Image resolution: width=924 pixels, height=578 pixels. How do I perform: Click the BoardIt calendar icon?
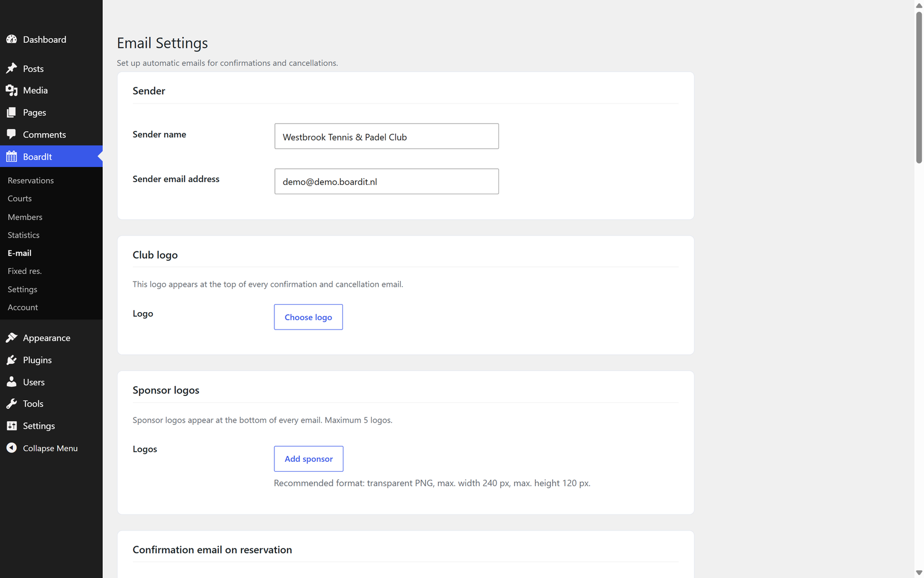tap(12, 157)
